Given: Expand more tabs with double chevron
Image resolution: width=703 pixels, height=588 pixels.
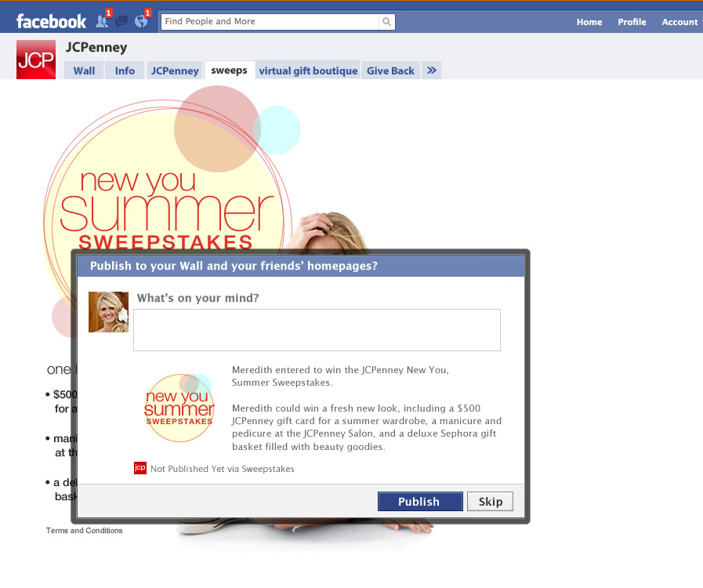Looking at the screenshot, I should coord(431,71).
